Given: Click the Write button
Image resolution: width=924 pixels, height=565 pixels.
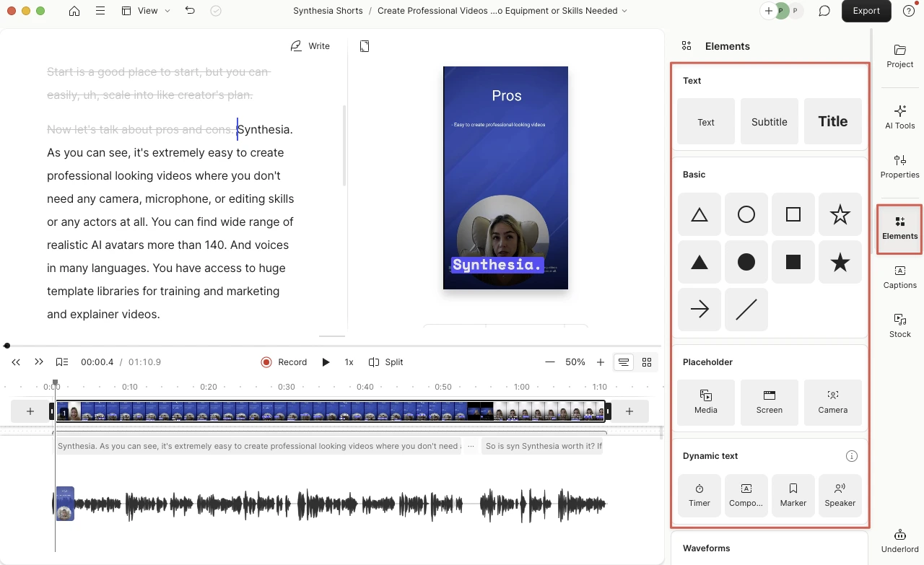Looking at the screenshot, I should pyautogui.click(x=310, y=46).
